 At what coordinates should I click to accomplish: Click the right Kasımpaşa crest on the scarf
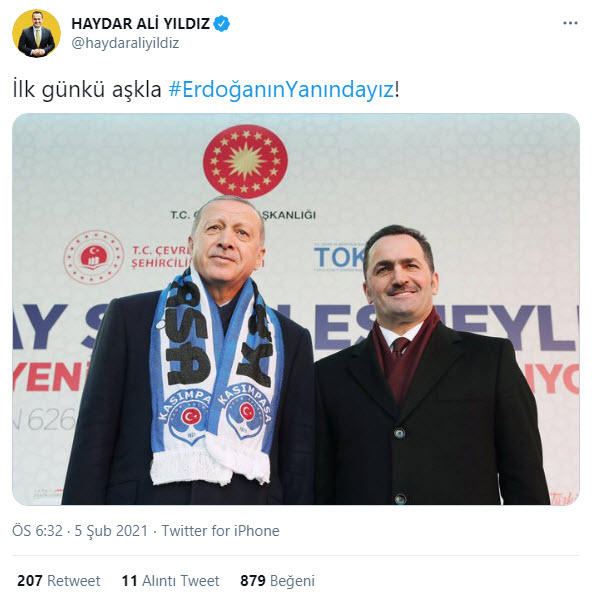[x=246, y=412]
